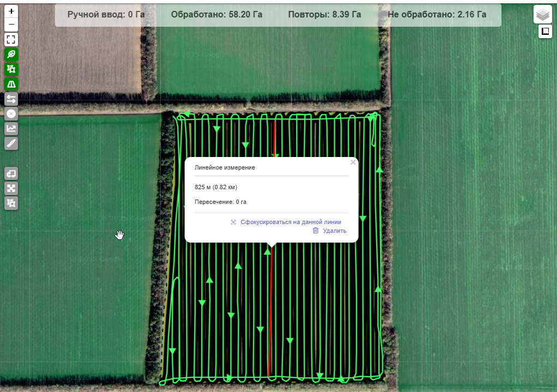Click the truck vehicle icon
Viewport: 557px width, 392px height.
point(11,173)
